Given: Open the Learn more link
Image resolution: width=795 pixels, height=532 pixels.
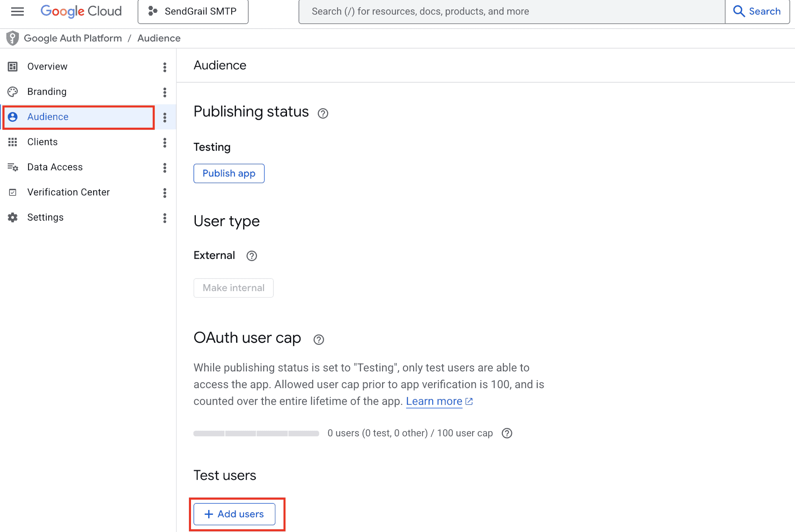Looking at the screenshot, I should point(434,401).
